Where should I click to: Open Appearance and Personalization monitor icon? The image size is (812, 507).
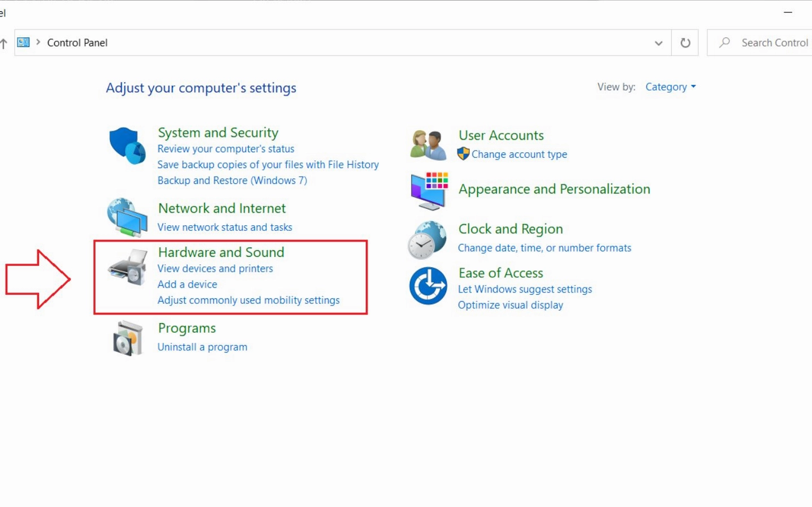[x=429, y=191]
